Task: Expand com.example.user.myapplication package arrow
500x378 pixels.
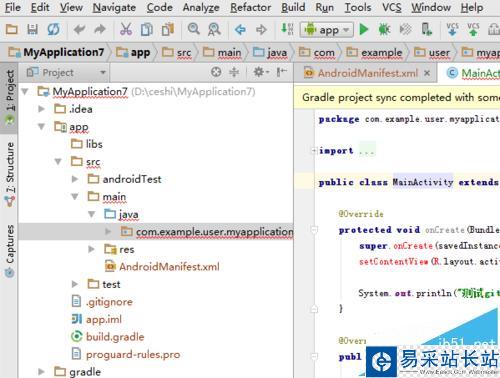Action: pos(108,231)
